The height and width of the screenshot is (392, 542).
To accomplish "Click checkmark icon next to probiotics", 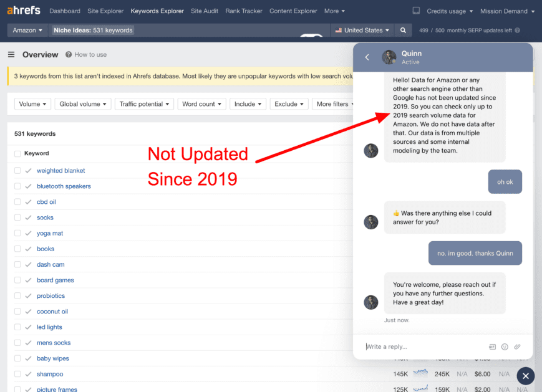I will click(28, 296).
